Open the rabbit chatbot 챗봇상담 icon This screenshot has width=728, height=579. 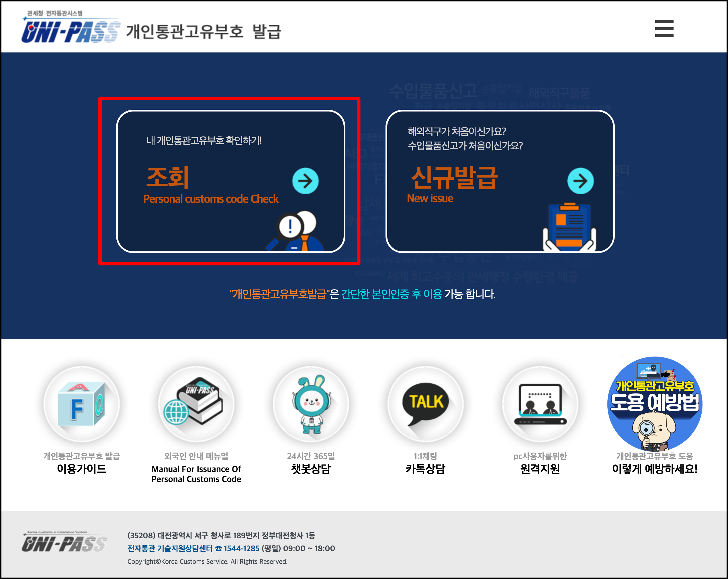tap(311, 404)
